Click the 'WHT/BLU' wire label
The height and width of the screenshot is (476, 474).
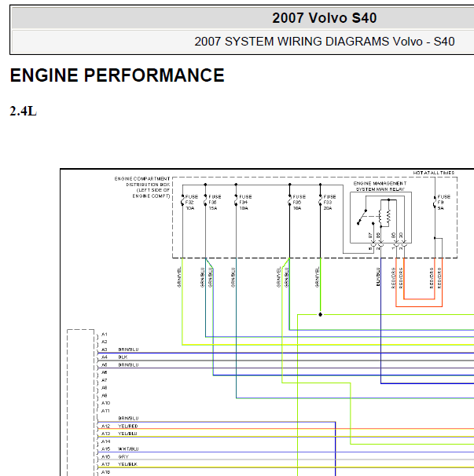[x=128, y=449]
